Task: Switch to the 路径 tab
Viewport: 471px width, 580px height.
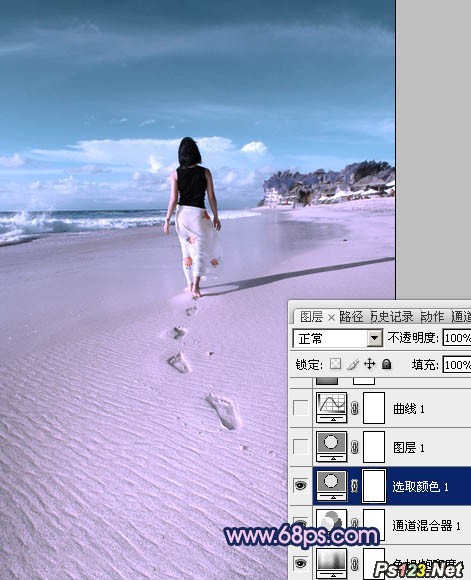Action: [351, 317]
